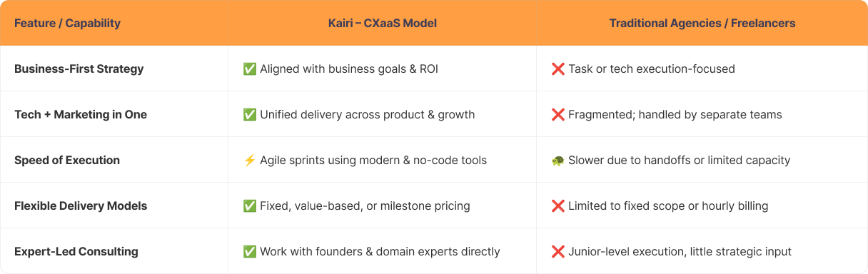Select the Kairi – CXaaS Model column header
The image size is (868, 274).
383,24
